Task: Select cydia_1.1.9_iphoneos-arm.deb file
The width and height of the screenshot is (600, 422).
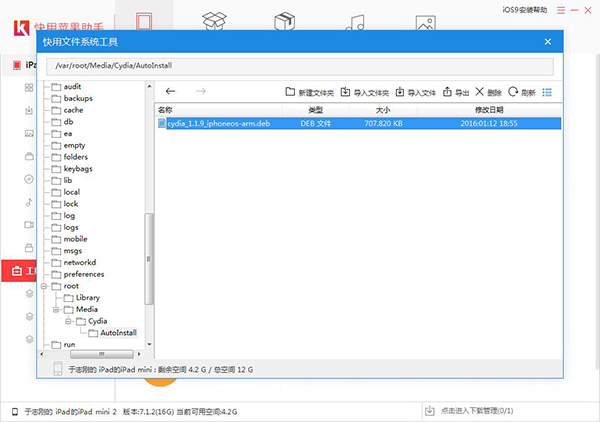Action: [359, 123]
